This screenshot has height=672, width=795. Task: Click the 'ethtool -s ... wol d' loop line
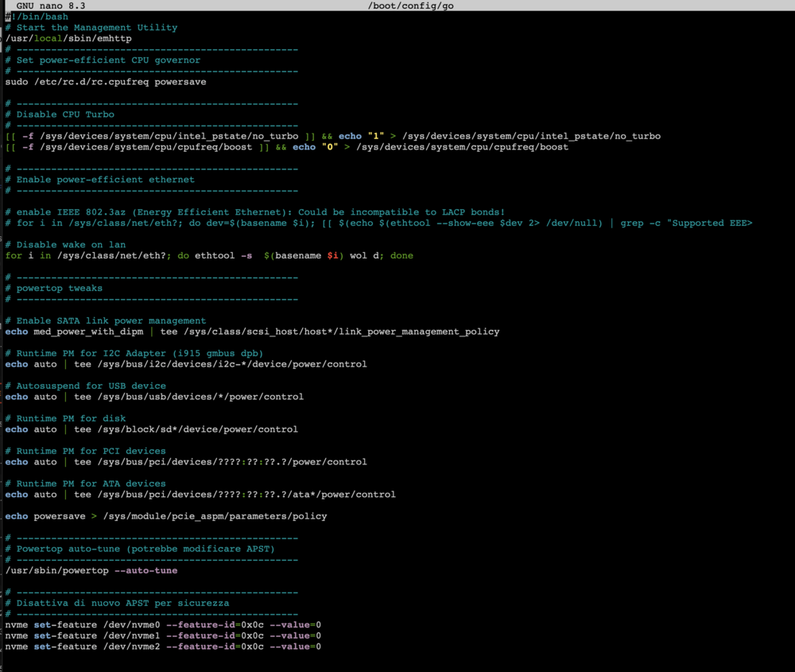click(209, 255)
